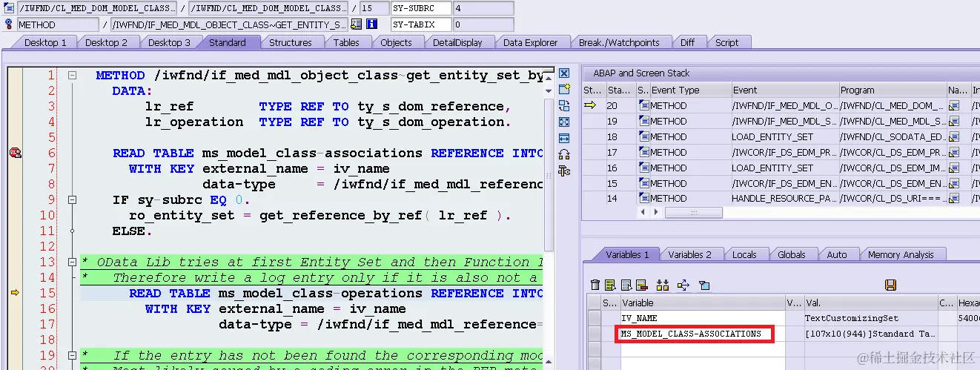
Task: Open navigation icon for stack level 14
Action: [954, 199]
